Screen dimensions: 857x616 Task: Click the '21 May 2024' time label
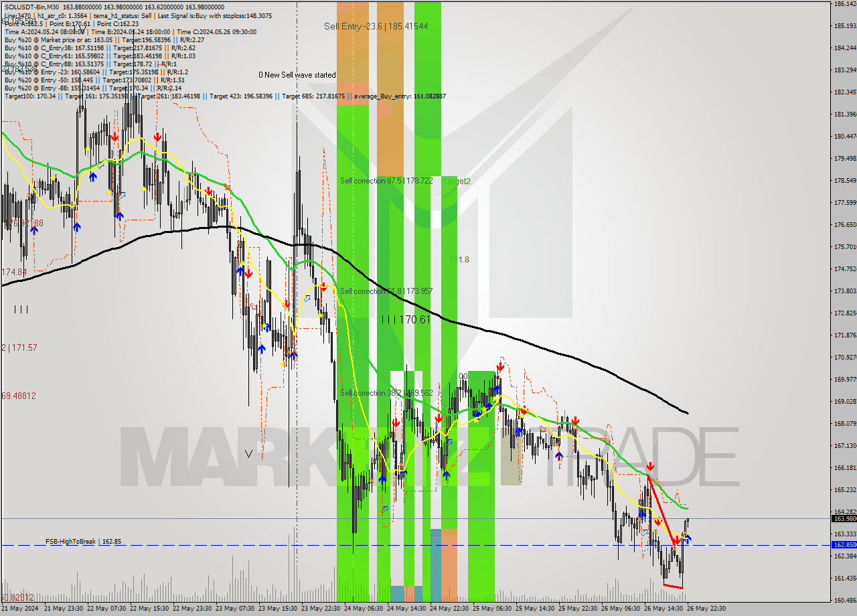click(20, 609)
